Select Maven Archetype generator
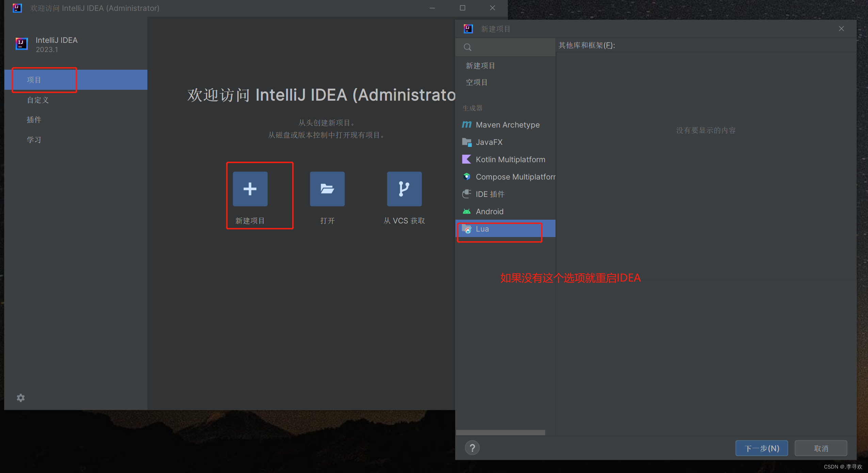The image size is (868, 473). (507, 125)
